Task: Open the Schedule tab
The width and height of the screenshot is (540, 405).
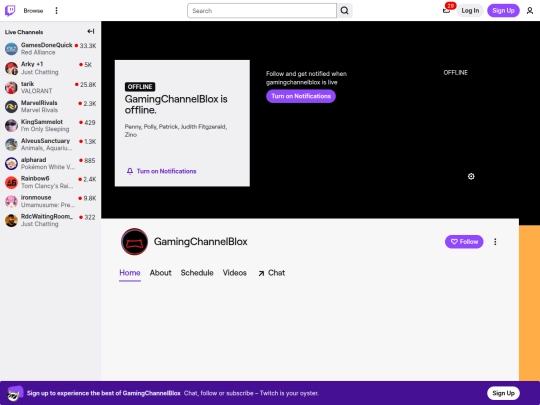Action: coord(197,273)
